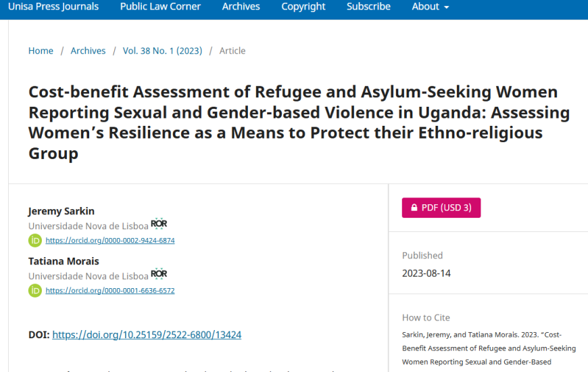The height and width of the screenshot is (372, 588).
Task: Open Jeremy Sarkin's ORCID profile link
Action: click(110, 240)
